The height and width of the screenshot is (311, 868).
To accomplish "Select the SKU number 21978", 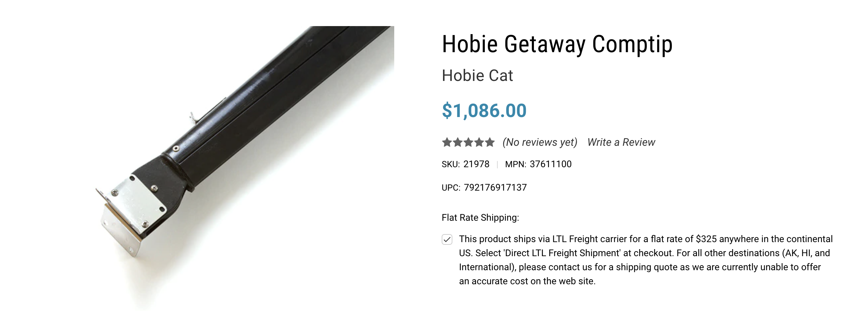I will point(476,164).
